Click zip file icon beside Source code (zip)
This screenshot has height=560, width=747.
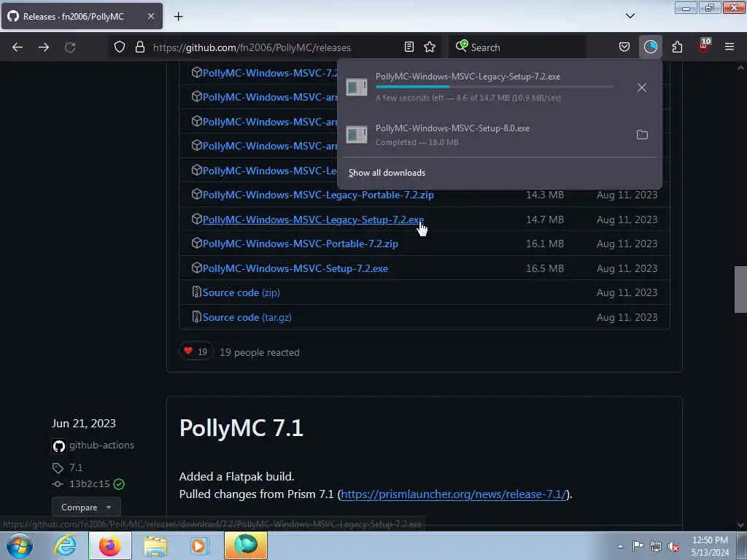tap(196, 292)
